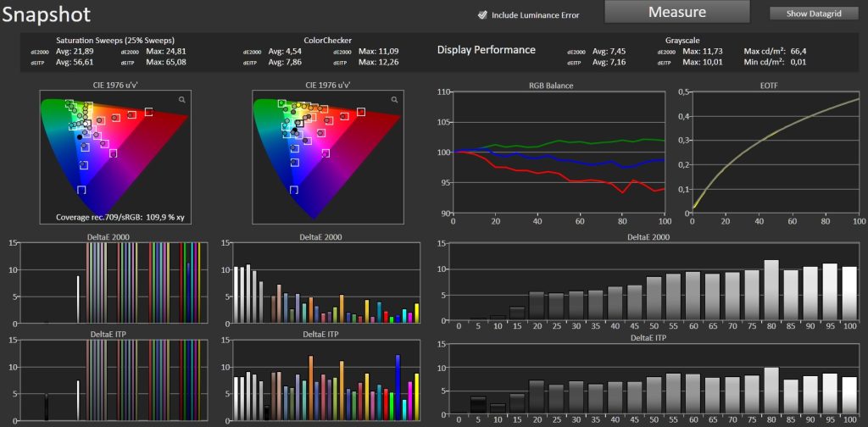Click the grayscale DeltaE 2000 bar at 100
868x427 pixels.
tap(848, 293)
